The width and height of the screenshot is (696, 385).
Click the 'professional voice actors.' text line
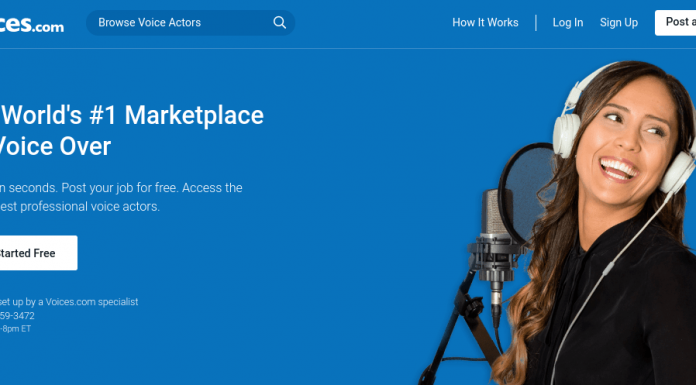click(80, 206)
